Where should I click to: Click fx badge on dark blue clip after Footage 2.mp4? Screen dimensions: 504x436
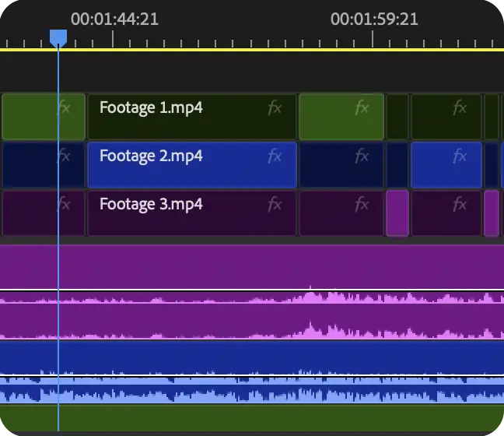click(x=362, y=156)
